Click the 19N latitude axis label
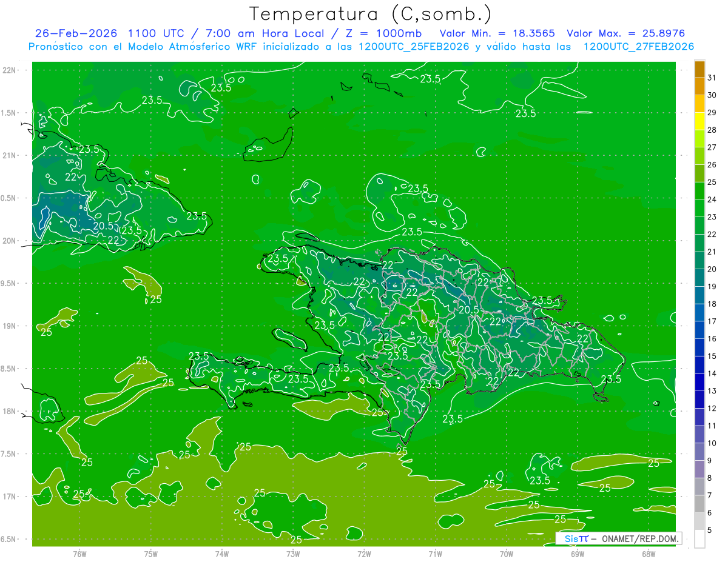The image size is (728, 562). point(9,326)
